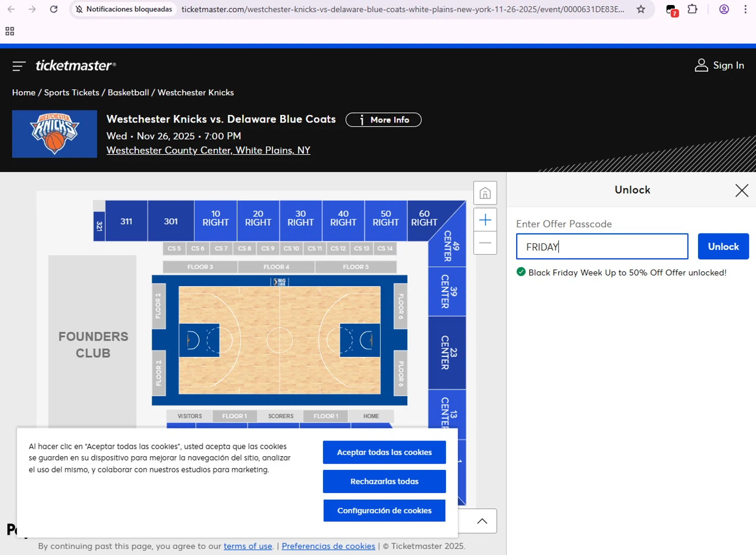The image size is (756, 555).
Task: Go to Basketball breadcrumb
Action: click(x=129, y=93)
